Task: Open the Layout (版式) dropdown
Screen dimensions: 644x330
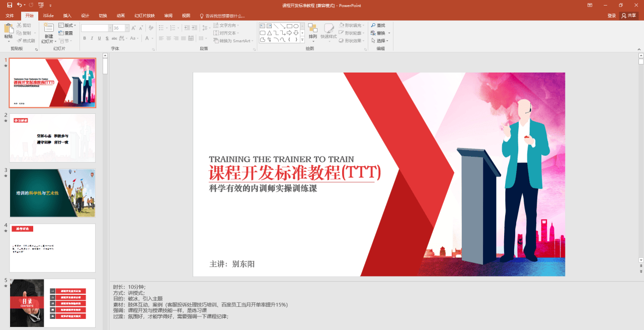Action: pyautogui.click(x=67, y=25)
